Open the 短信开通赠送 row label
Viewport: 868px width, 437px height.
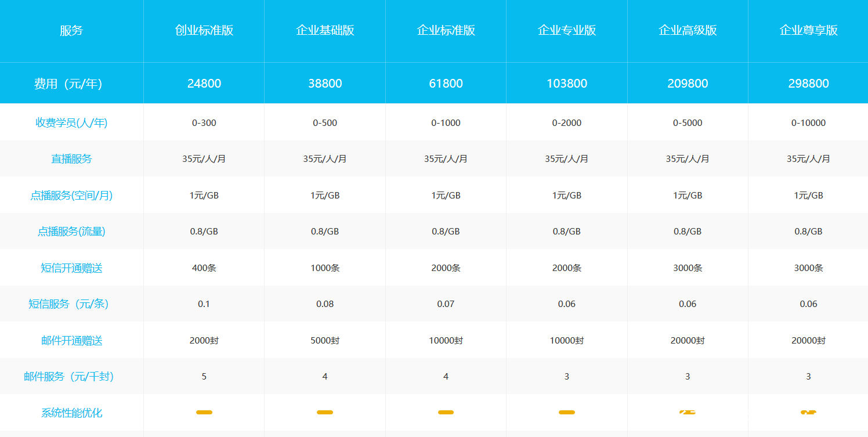(x=71, y=268)
